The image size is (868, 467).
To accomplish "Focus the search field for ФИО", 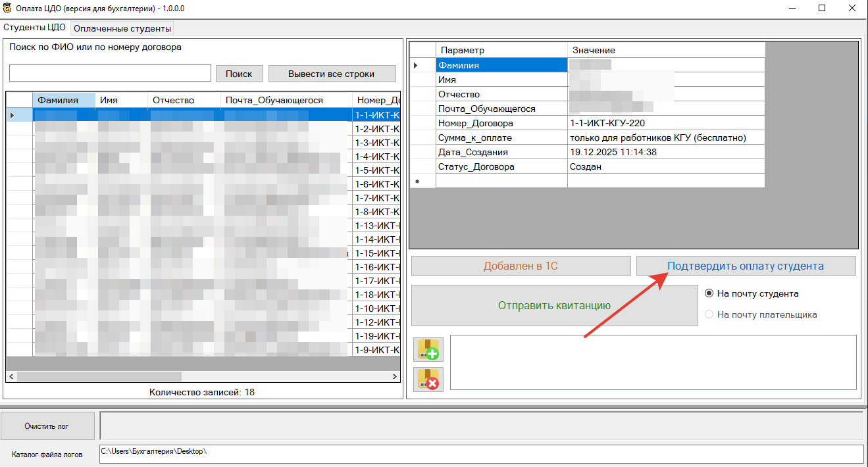I will (x=110, y=73).
